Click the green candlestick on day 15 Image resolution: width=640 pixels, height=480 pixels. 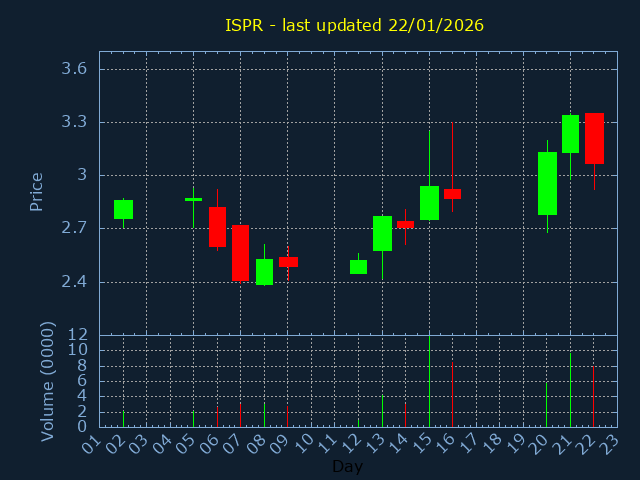coord(429,203)
